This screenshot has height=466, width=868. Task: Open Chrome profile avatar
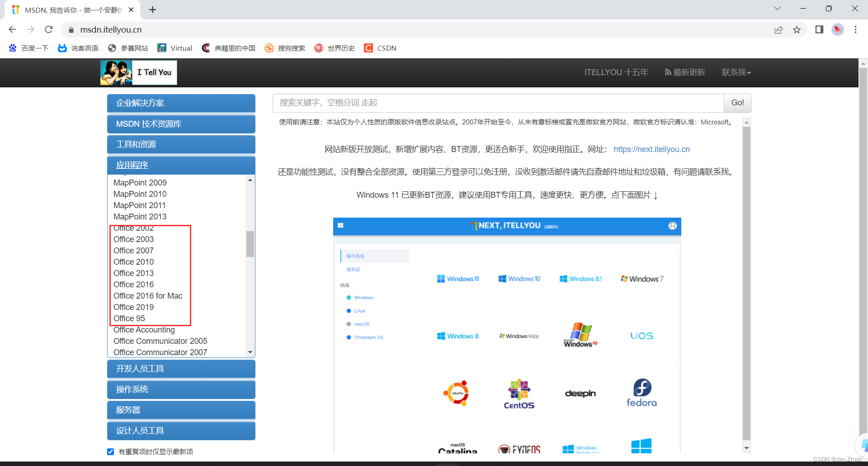click(838, 29)
